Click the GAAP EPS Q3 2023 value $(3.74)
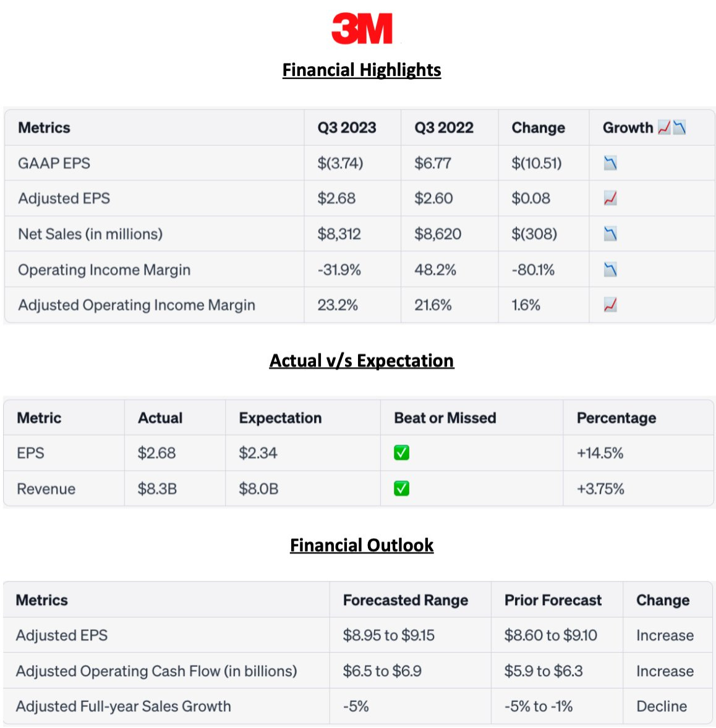 pyautogui.click(x=340, y=163)
